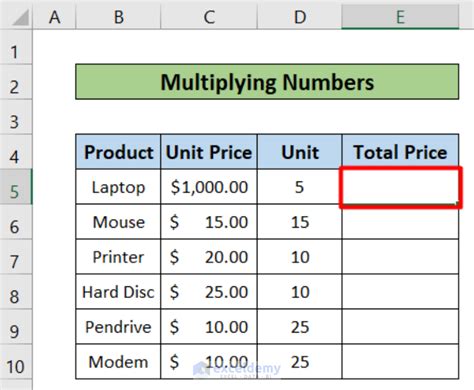This screenshot has height=390, width=474.
Task: Select the $20.00 unit price cell
Action: pos(209,257)
